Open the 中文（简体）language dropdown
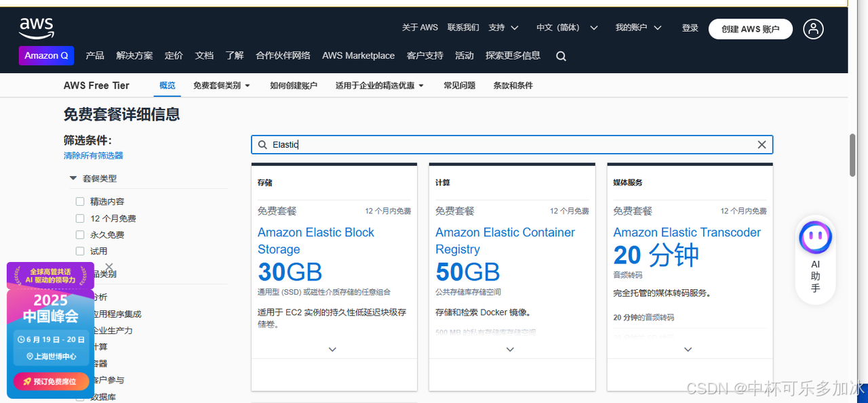 [x=567, y=28]
